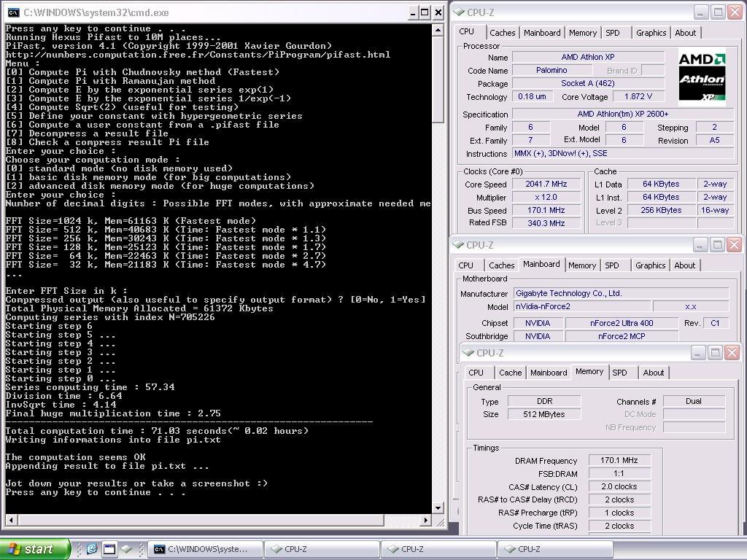This screenshot has width=747, height=560.
Task: Open Cache tab in bottom CPU-Z window
Action: (x=510, y=373)
